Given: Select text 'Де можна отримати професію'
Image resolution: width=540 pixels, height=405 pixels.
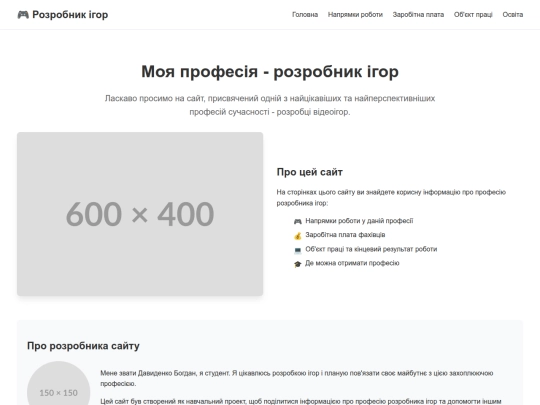Looking at the screenshot, I should 352,263.
